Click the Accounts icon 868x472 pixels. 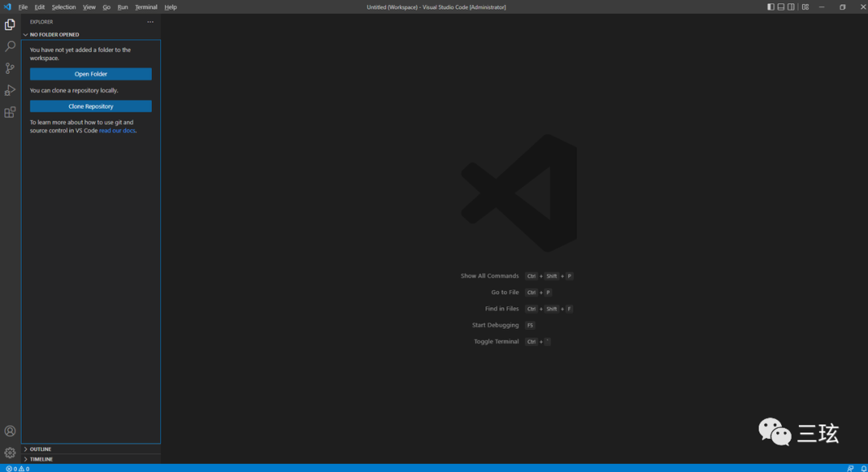click(10, 431)
